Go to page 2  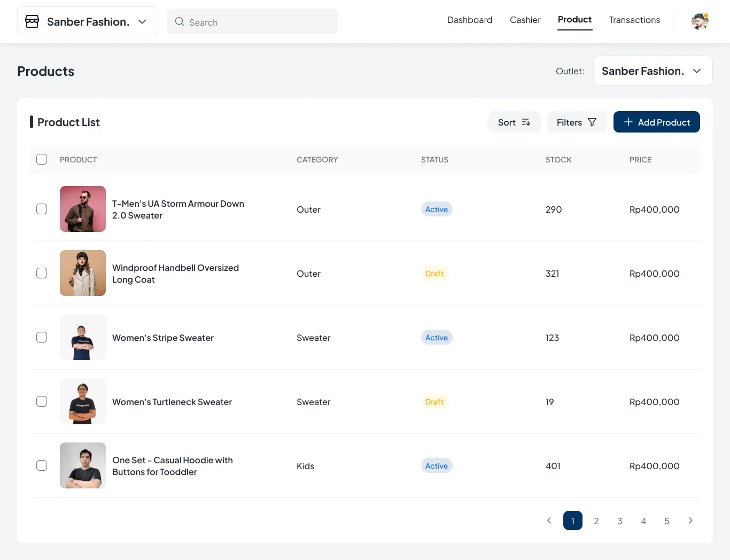point(596,520)
